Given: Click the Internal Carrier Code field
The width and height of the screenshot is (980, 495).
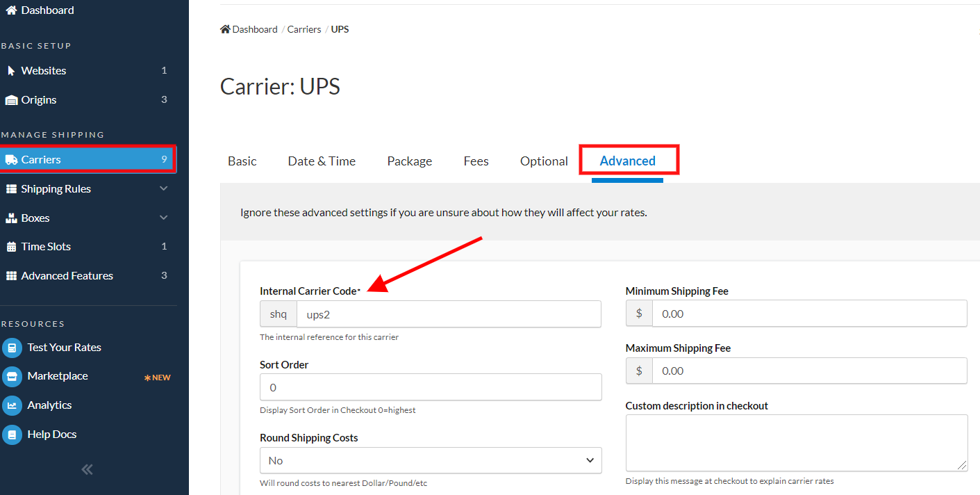Looking at the screenshot, I should coord(448,314).
